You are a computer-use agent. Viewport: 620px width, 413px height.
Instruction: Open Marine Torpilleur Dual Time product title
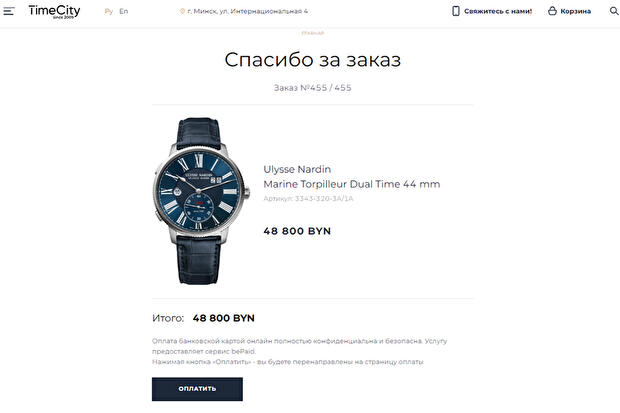352,184
